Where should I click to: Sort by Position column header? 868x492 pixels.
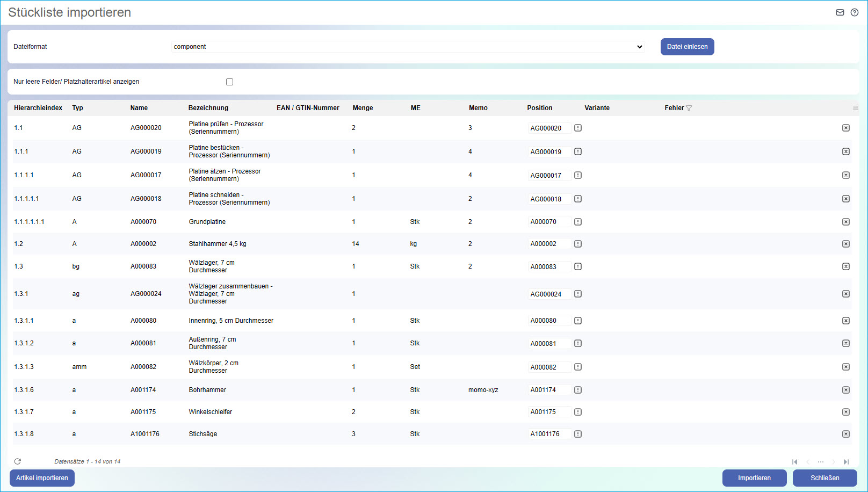(x=540, y=108)
